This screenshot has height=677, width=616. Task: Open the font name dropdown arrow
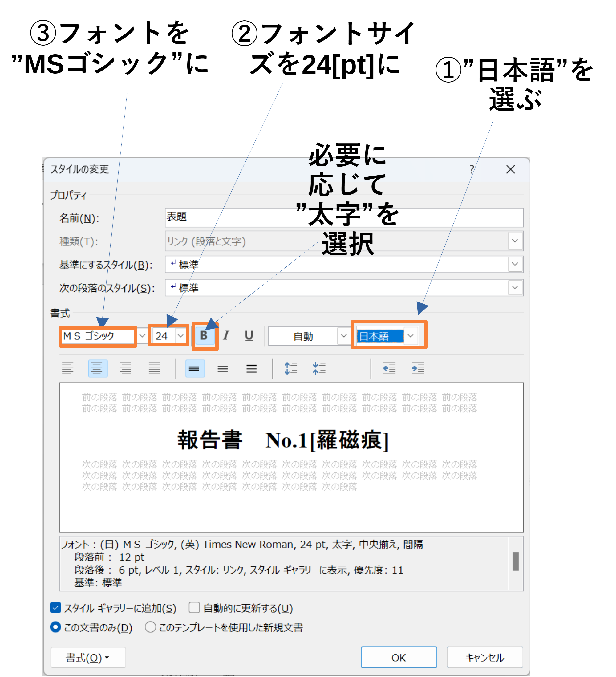click(142, 336)
